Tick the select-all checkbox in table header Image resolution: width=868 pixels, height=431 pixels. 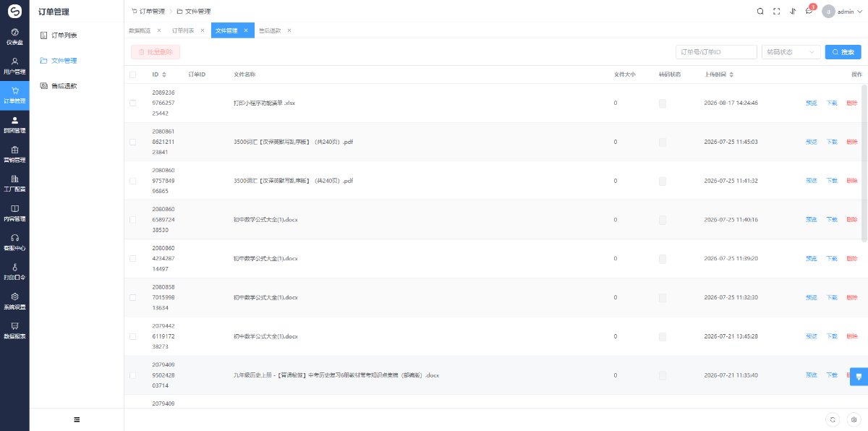coord(132,74)
